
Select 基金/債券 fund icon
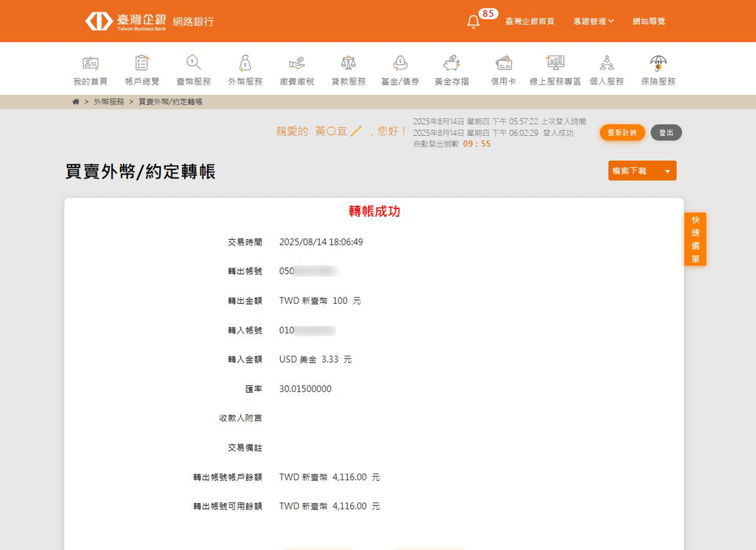pyautogui.click(x=400, y=63)
